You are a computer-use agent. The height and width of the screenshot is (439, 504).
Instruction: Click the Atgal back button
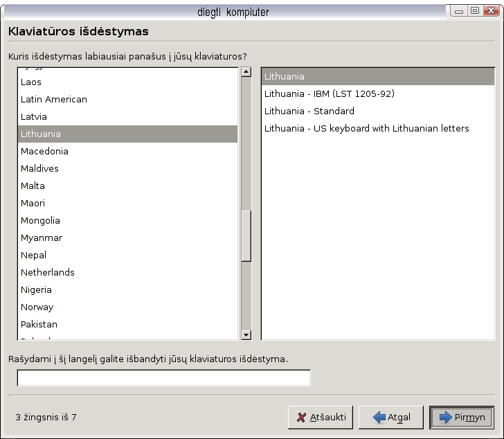[x=390, y=418]
